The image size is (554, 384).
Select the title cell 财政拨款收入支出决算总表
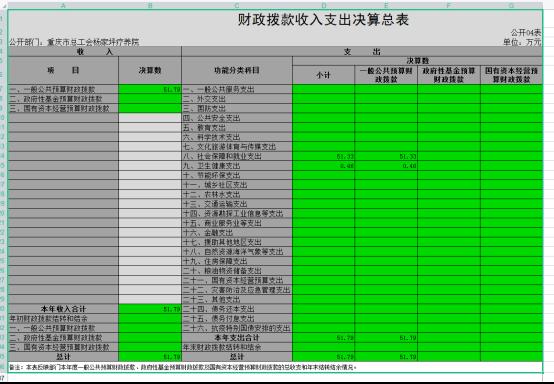click(323, 19)
